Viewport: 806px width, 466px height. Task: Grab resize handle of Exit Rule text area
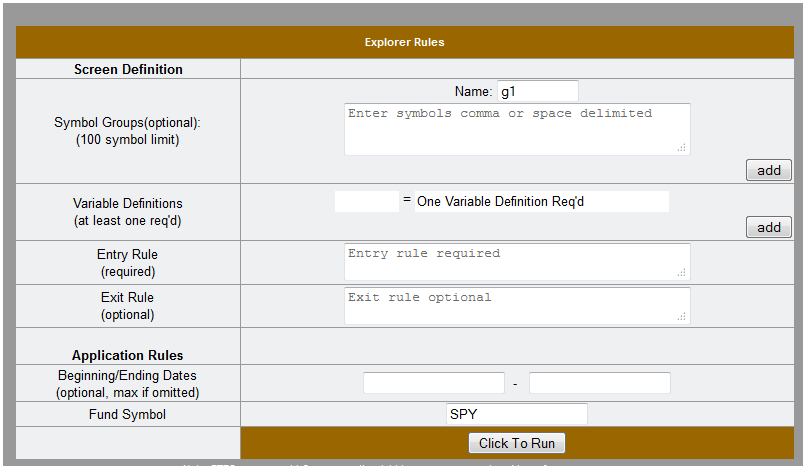point(682,317)
